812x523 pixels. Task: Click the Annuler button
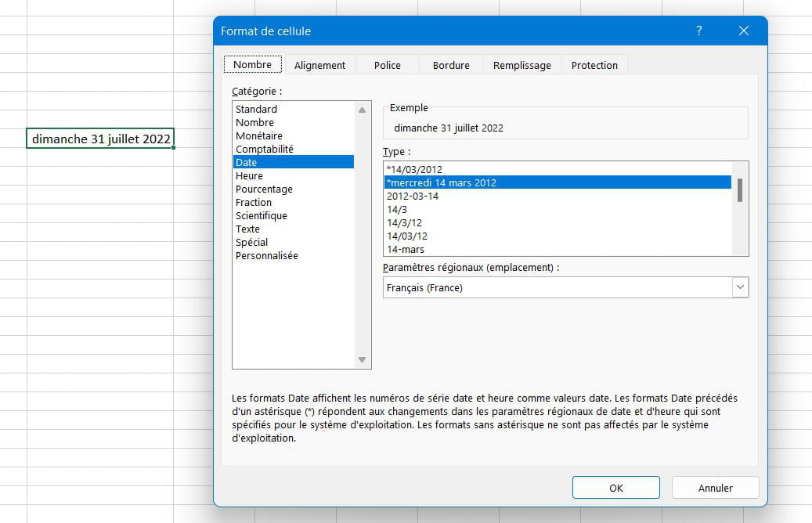click(715, 488)
